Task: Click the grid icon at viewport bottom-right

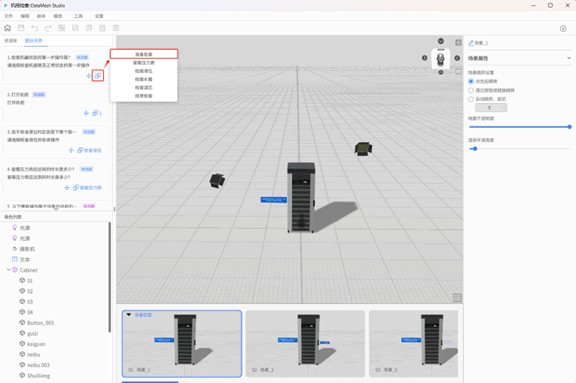Action: tap(457, 298)
